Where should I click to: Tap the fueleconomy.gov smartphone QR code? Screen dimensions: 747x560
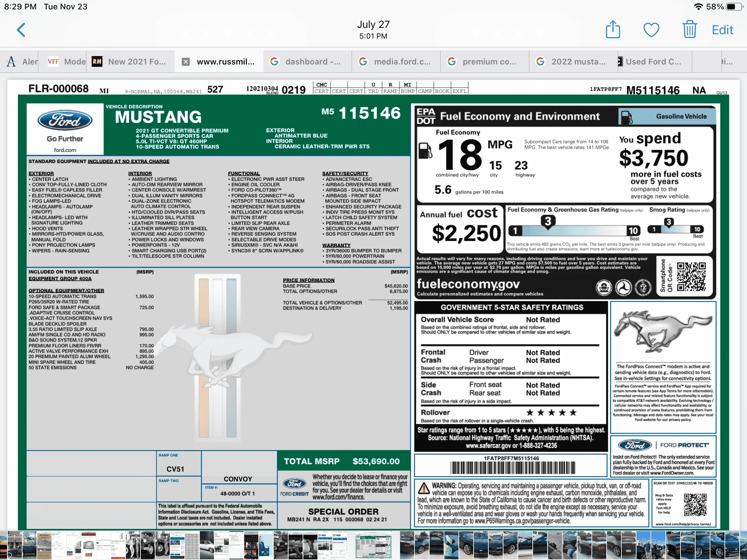pyautogui.click(x=692, y=277)
